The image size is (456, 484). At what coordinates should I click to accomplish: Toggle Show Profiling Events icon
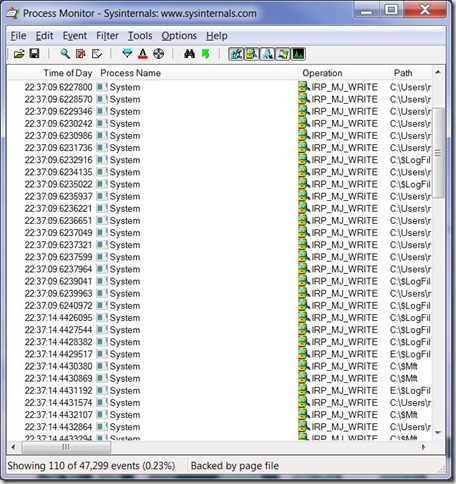299,54
